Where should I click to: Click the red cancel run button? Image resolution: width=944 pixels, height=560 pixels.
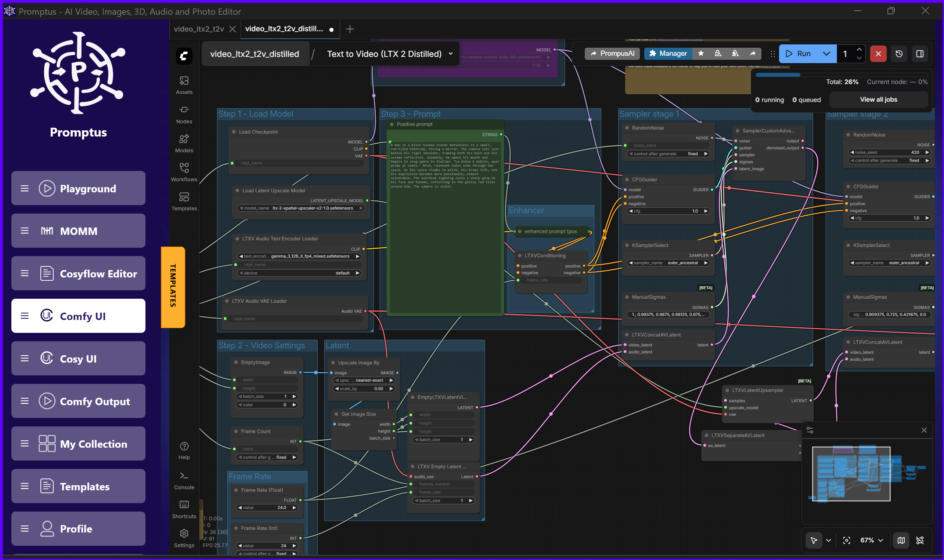coord(878,54)
